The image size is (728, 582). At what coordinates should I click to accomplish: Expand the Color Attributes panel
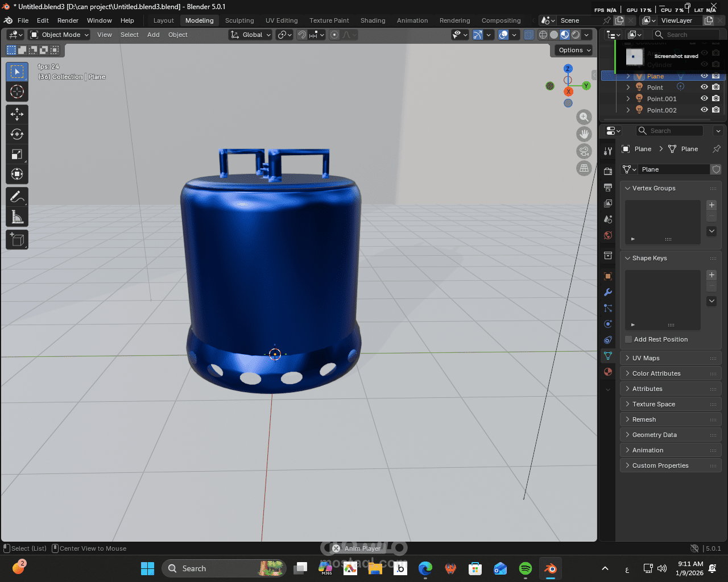coord(670,373)
